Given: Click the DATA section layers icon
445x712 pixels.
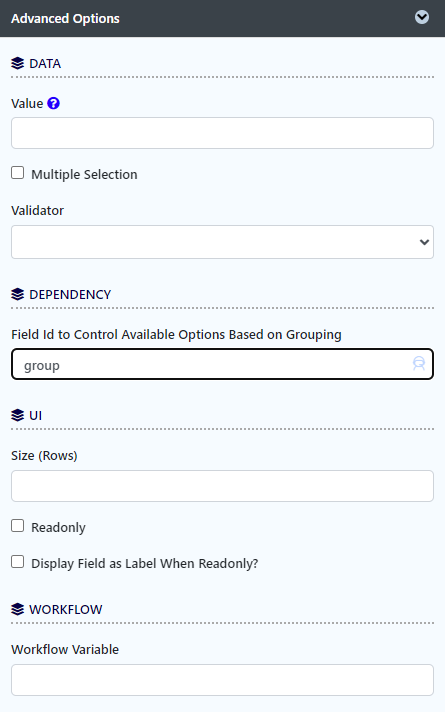Looking at the screenshot, I should (17, 64).
